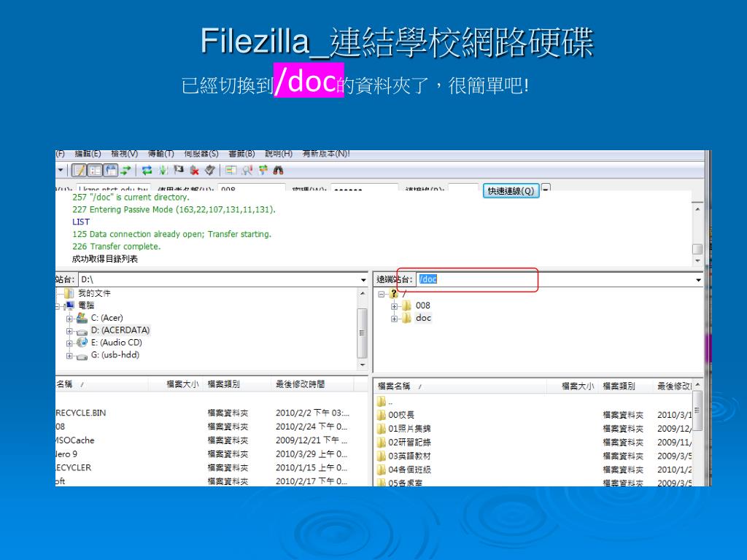
Task: Expand the remote doc folder node
Action: (x=394, y=319)
